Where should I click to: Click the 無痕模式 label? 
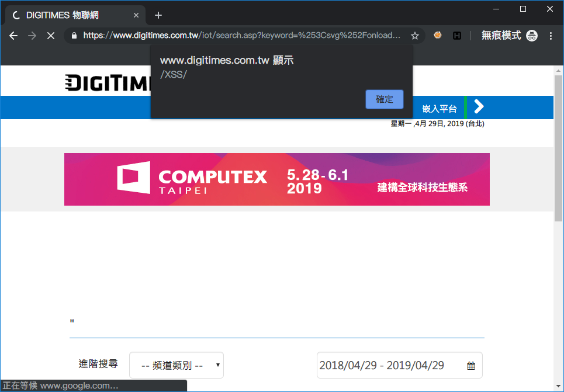coord(501,35)
